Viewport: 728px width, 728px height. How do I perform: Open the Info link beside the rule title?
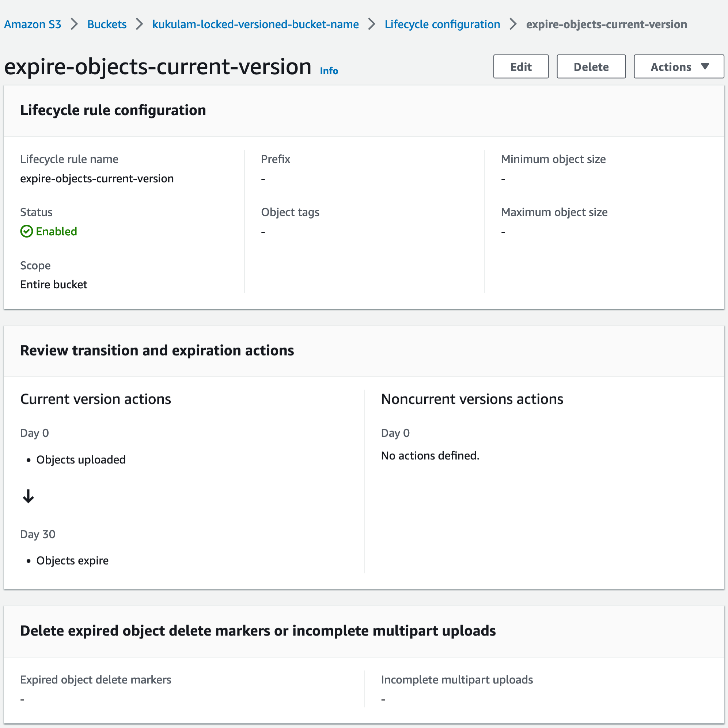pos(328,71)
